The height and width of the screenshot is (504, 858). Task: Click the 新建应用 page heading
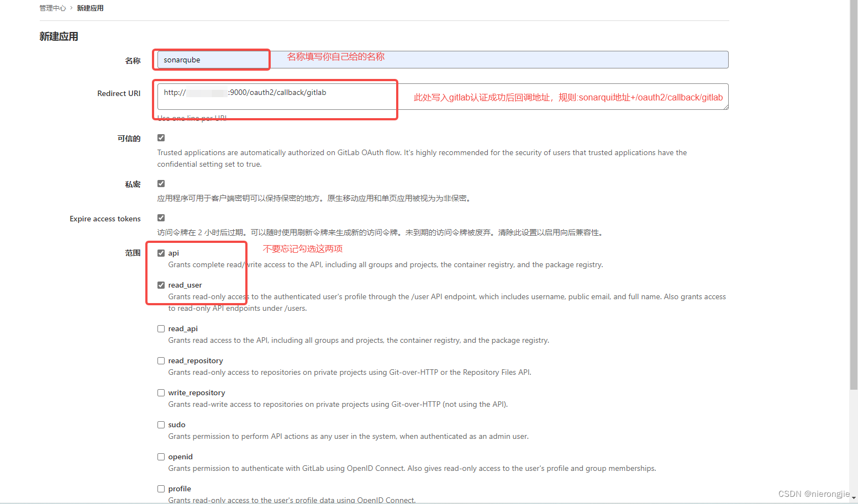click(59, 36)
